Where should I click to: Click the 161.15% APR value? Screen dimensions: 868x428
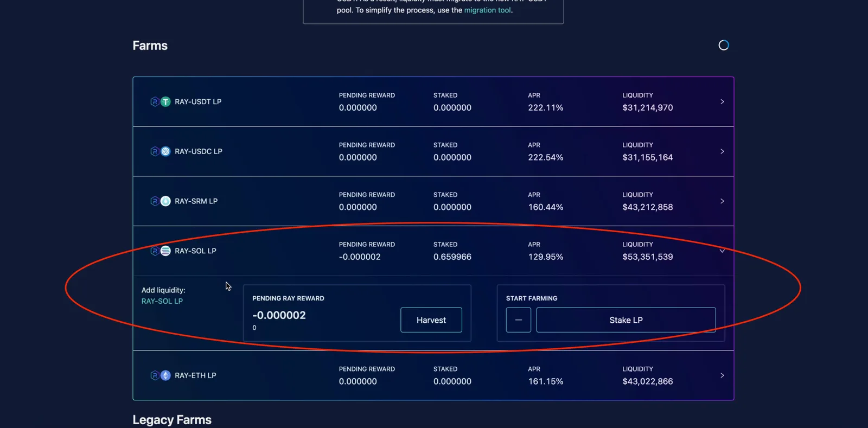pyautogui.click(x=546, y=381)
